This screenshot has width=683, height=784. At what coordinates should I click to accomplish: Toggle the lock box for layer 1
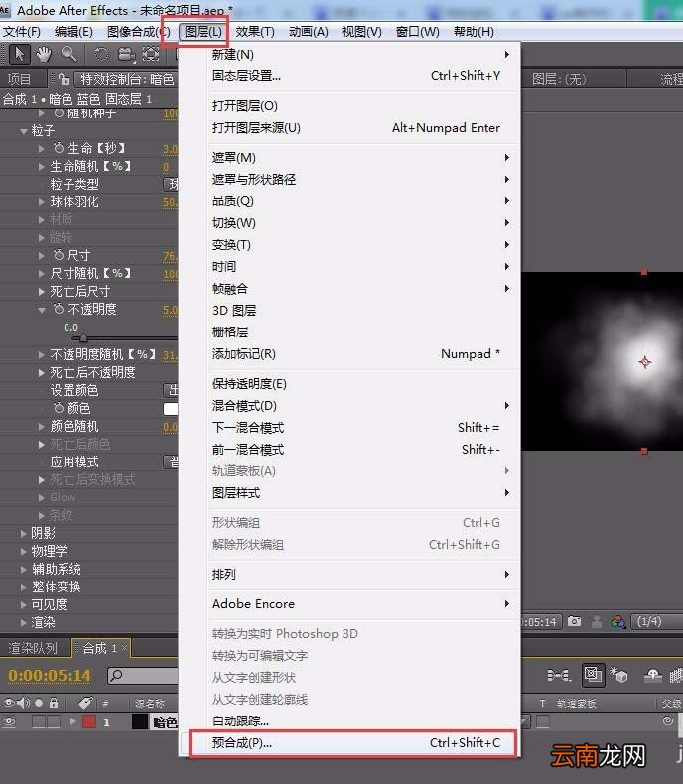pos(54,721)
